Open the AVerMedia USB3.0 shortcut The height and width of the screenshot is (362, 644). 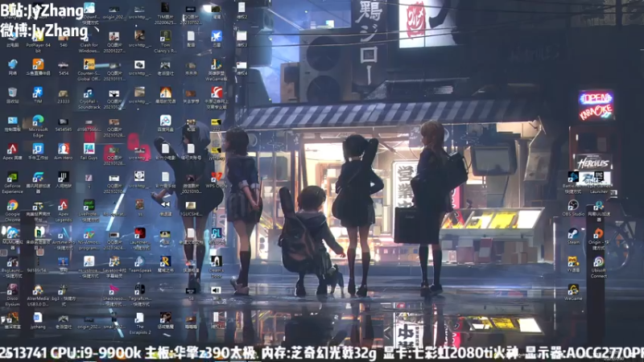(38, 294)
